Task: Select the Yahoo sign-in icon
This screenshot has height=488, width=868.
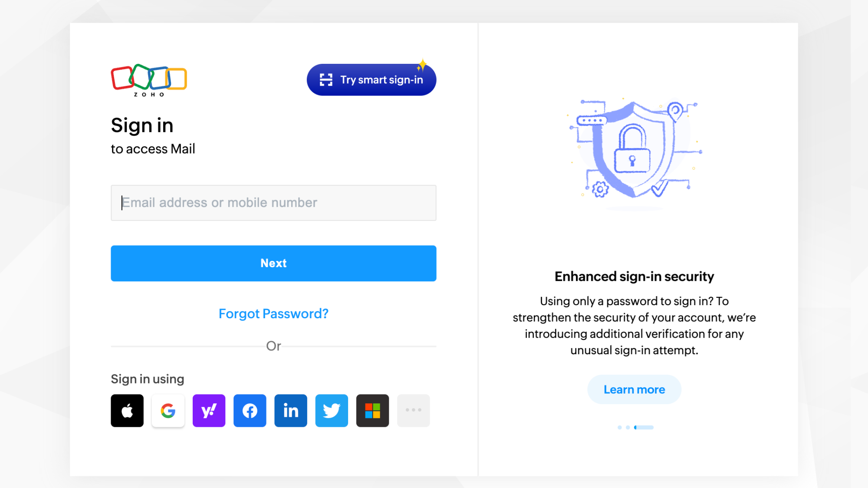Action: click(x=209, y=410)
